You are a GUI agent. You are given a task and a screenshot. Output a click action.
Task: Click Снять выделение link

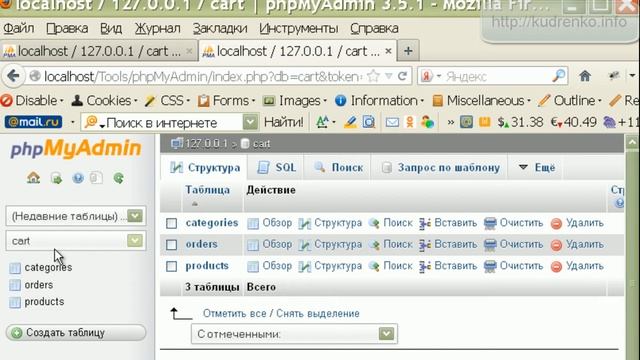pyautogui.click(x=318, y=313)
